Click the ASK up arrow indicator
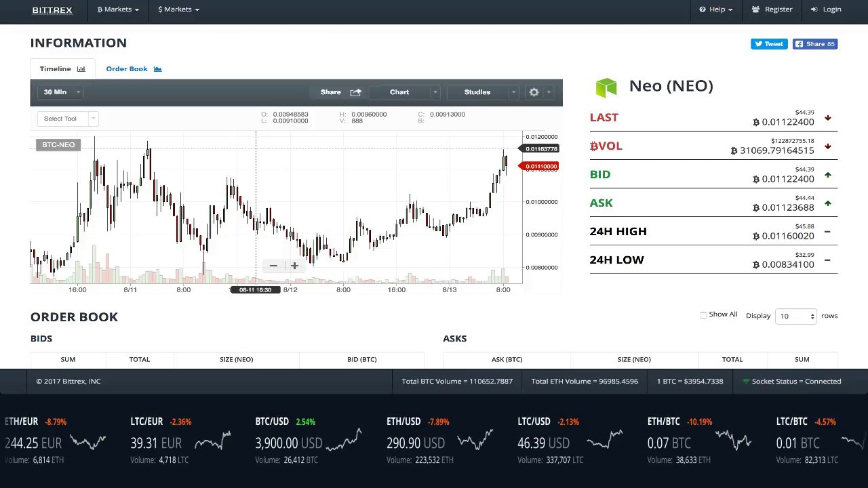Screen dimensions: 868x488 [827, 203]
